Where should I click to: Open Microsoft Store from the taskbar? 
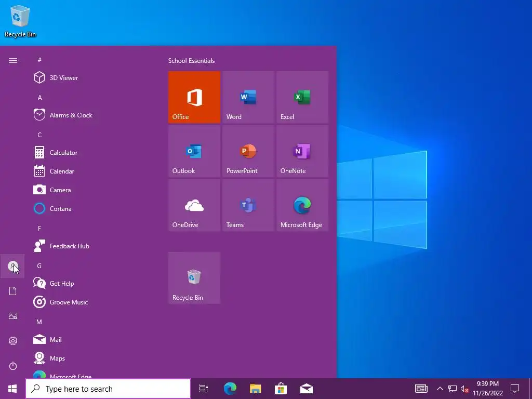[281, 389]
